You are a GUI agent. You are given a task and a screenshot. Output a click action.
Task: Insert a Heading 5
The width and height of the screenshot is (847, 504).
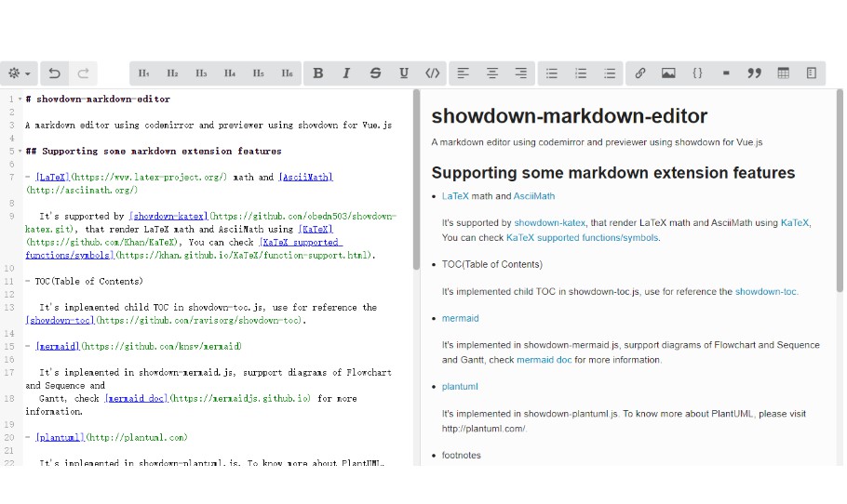tap(258, 73)
